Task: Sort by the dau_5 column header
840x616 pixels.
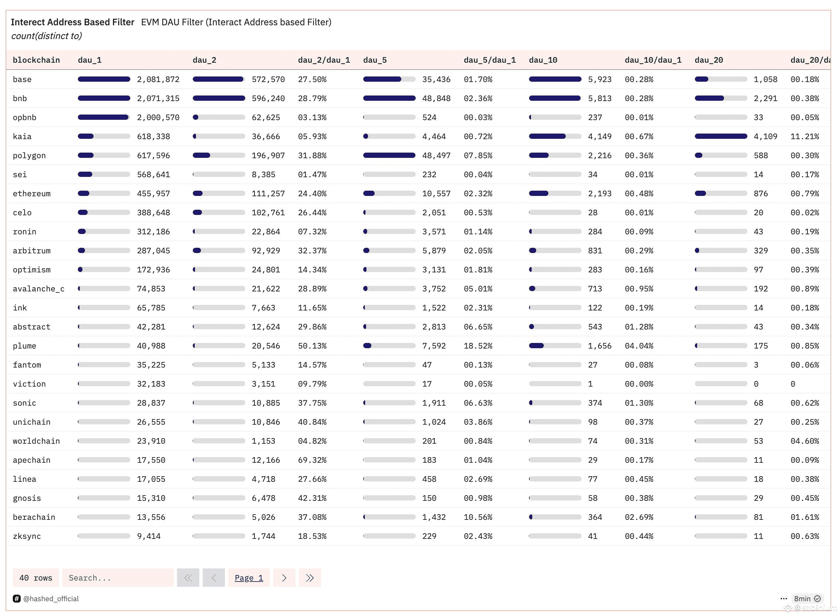Action: [375, 60]
